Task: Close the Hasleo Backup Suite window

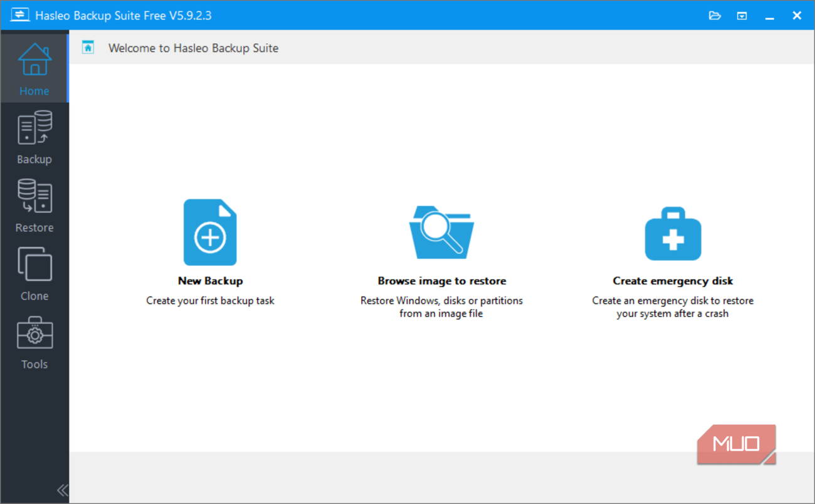Action: click(797, 16)
